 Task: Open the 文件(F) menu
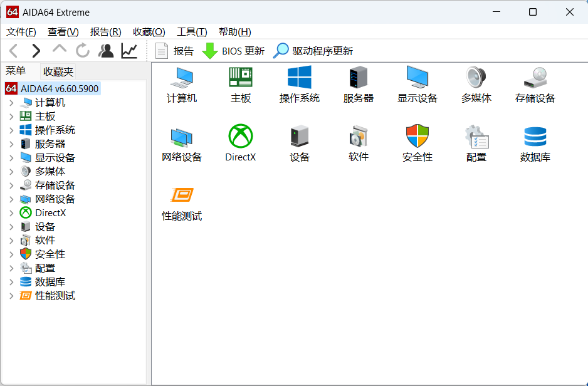(x=21, y=32)
